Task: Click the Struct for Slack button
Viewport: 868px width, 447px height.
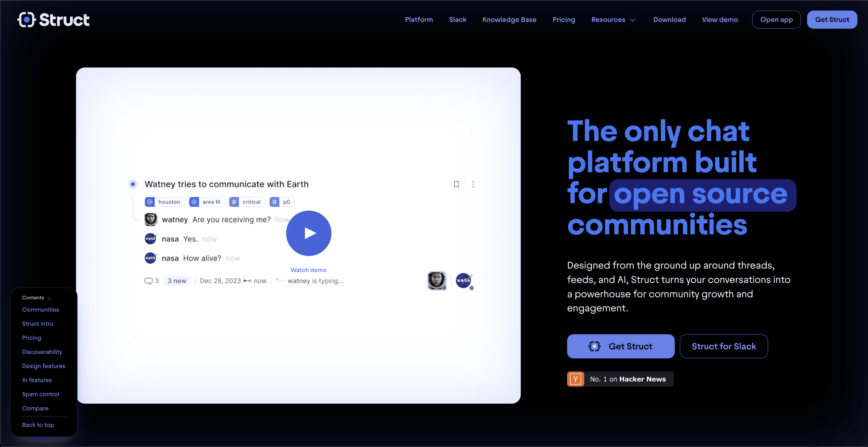Action: coord(723,346)
